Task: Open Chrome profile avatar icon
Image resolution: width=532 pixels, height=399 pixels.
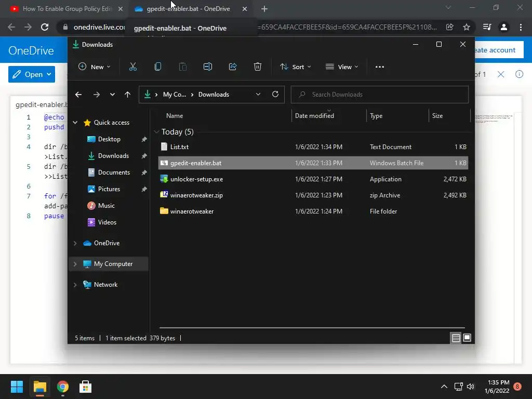Action: (x=504, y=27)
